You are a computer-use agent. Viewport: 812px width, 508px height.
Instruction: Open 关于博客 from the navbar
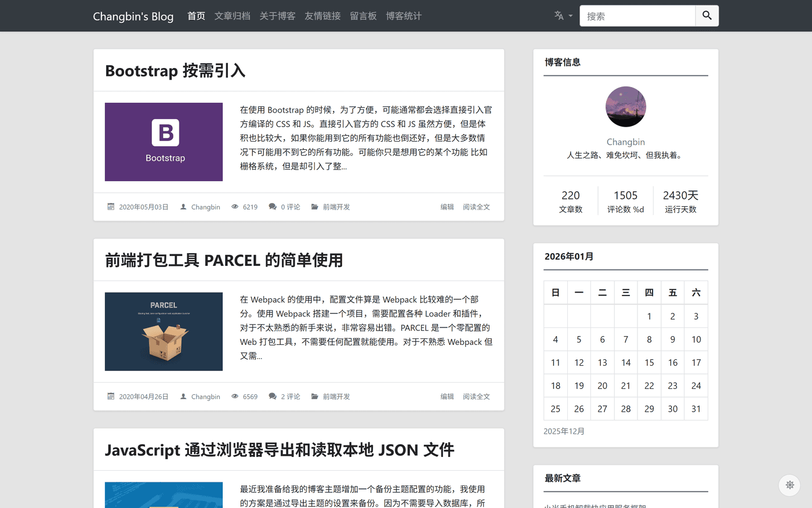(x=277, y=16)
